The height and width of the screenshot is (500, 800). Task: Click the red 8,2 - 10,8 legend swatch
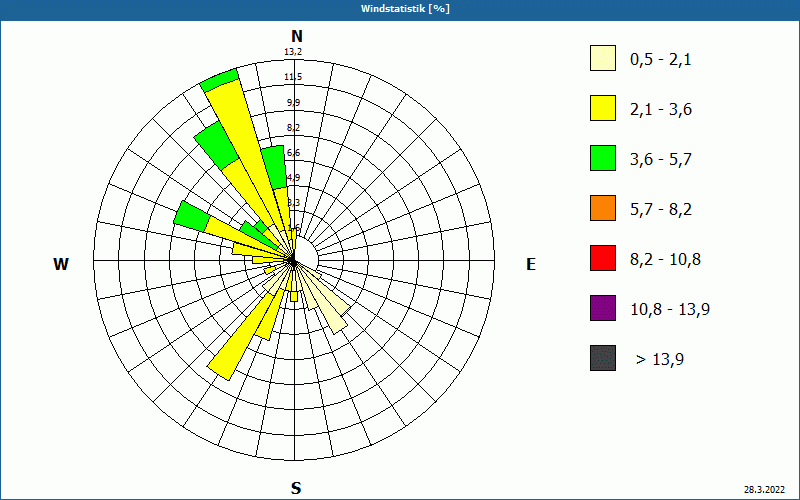[x=603, y=258]
